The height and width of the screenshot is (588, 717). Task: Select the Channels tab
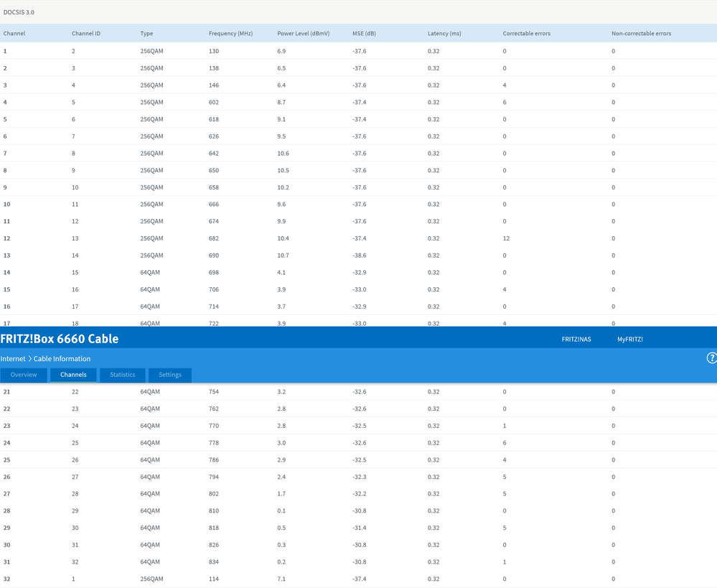pyautogui.click(x=73, y=375)
